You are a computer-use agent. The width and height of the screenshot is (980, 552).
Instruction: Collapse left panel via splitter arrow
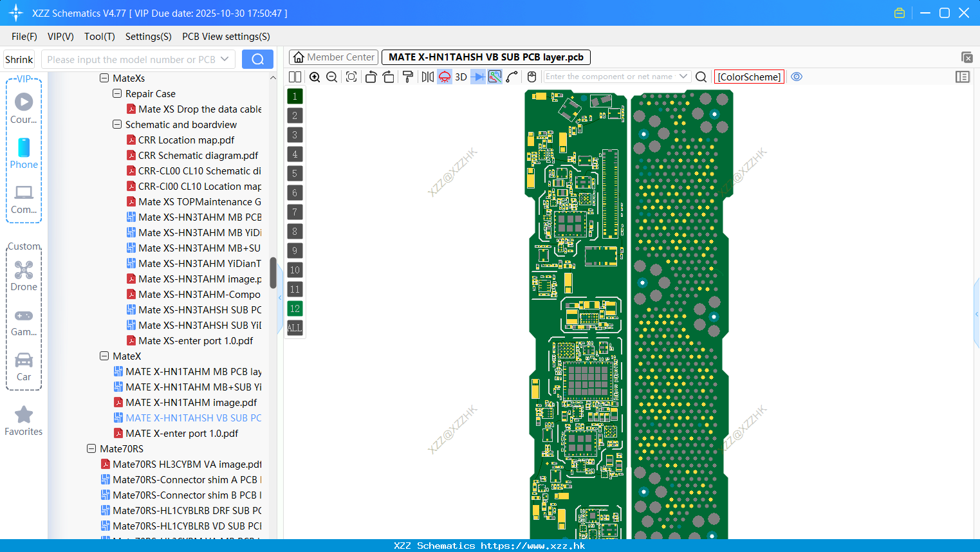coord(280,298)
